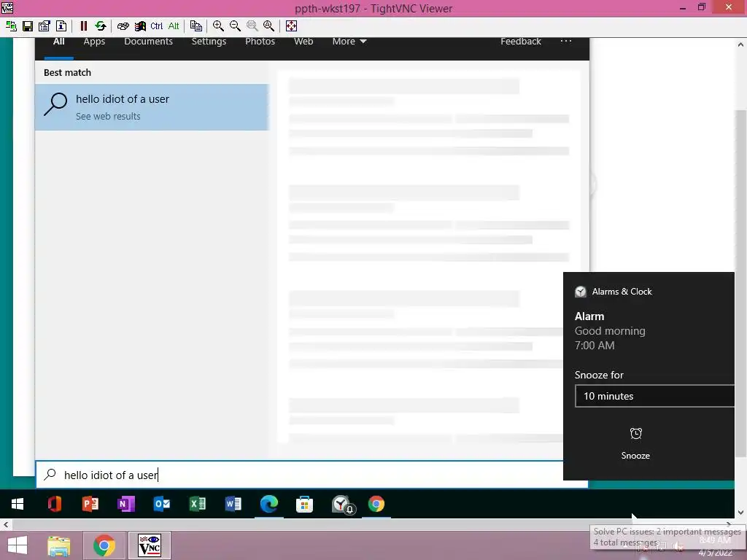This screenshot has width=747, height=560.
Task: Click the viewer's vertical scrollbar up arrow
Action: click(x=740, y=44)
